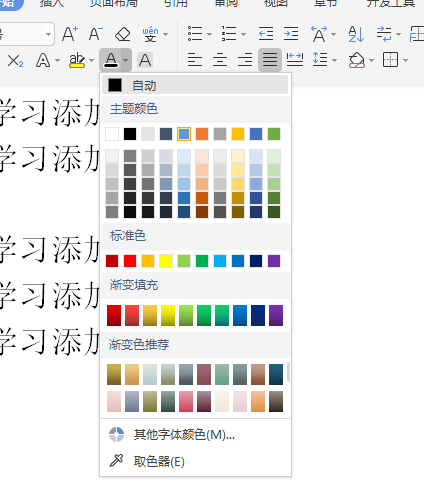Click the show paragraph marks icon
The image size is (424, 503).
click(384, 34)
